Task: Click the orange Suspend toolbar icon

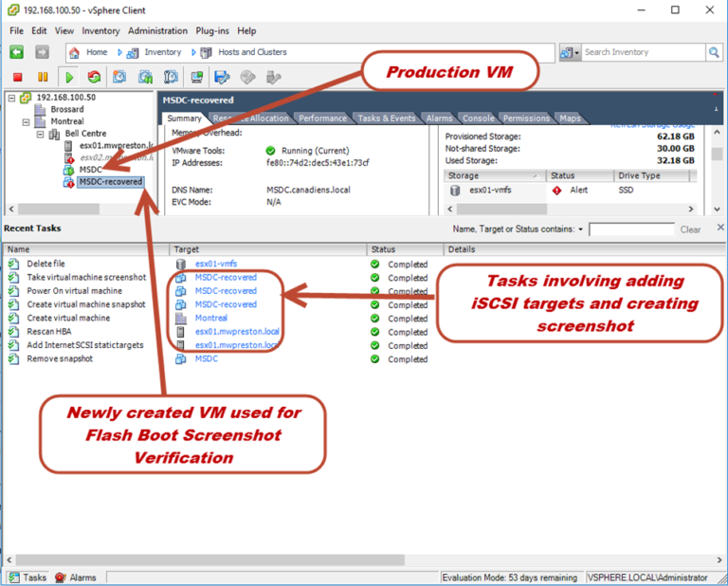Action: coord(43,77)
